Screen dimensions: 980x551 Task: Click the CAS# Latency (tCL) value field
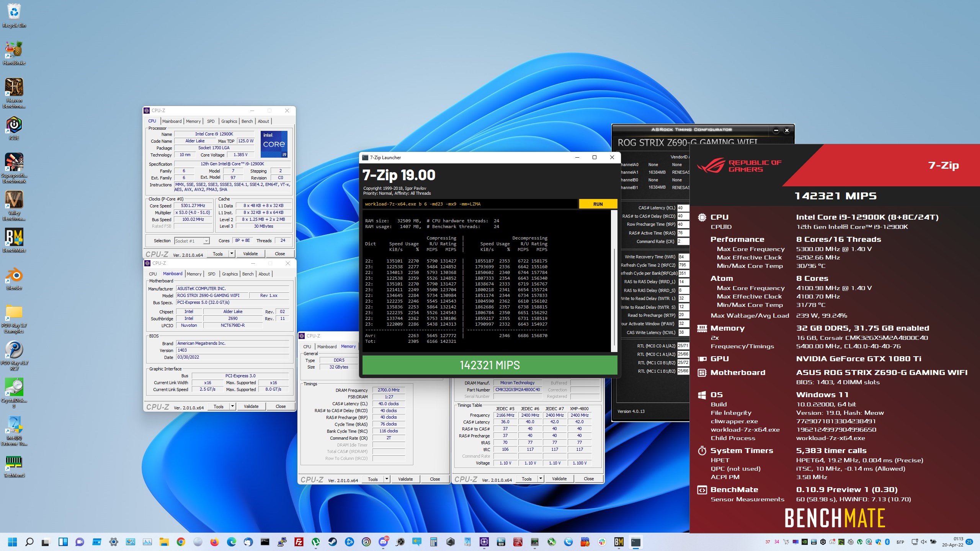683,208
